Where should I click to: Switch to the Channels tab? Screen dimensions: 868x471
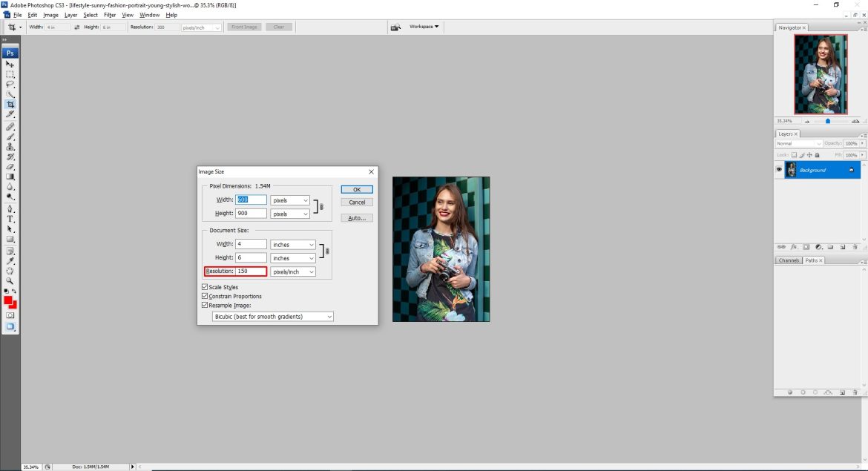click(788, 260)
